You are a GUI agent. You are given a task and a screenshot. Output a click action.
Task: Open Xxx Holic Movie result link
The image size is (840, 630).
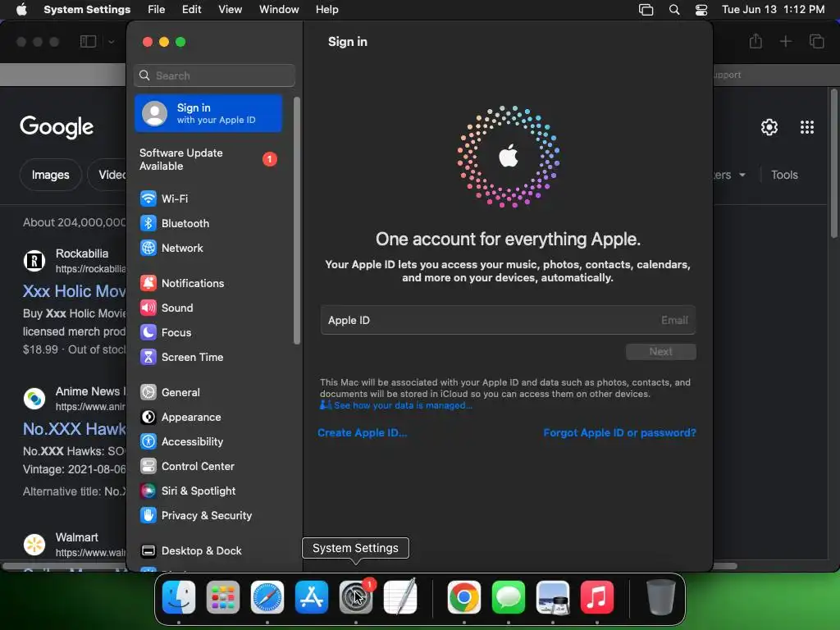[x=75, y=291]
